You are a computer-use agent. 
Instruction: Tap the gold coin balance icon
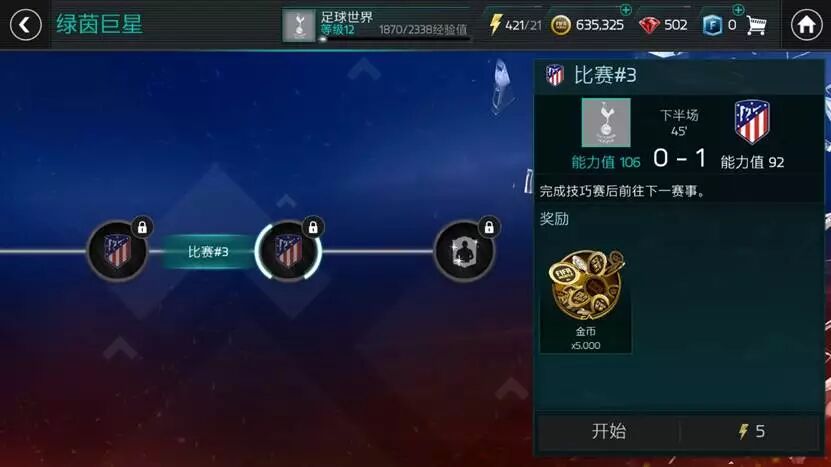561,25
